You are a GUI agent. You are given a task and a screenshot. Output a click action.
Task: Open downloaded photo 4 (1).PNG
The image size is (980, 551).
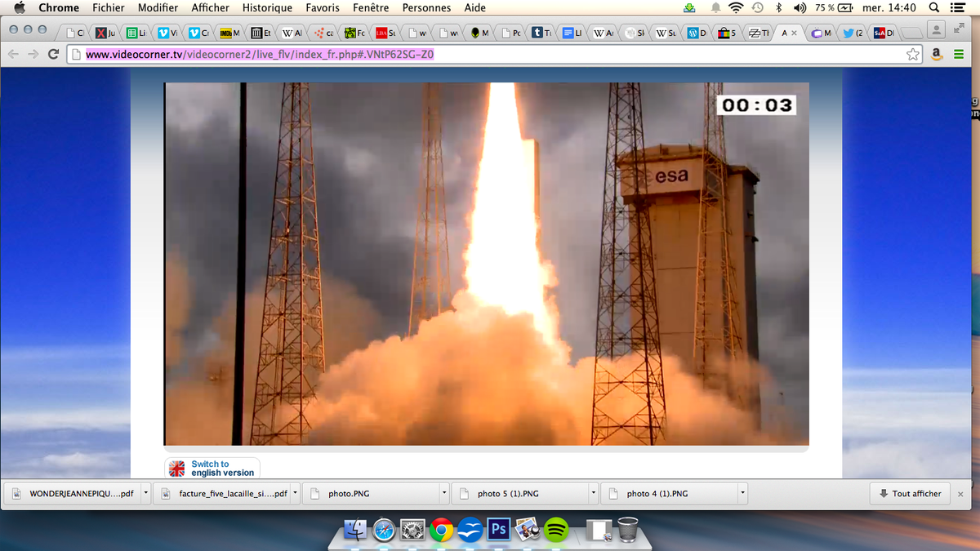pyautogui.click(x=671, y=493)
